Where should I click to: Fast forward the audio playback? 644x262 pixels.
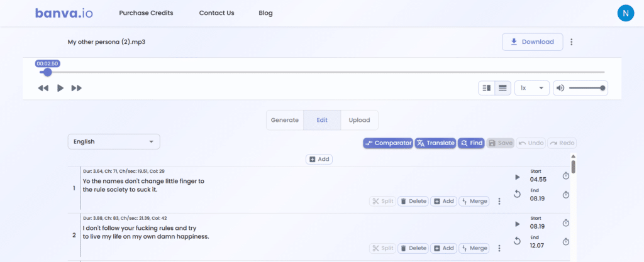point(76,88)
